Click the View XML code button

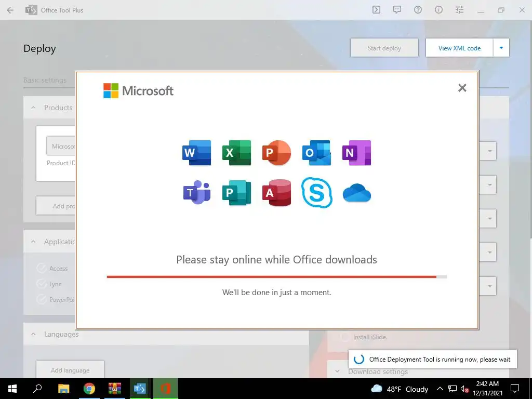(x=459, y=48)
